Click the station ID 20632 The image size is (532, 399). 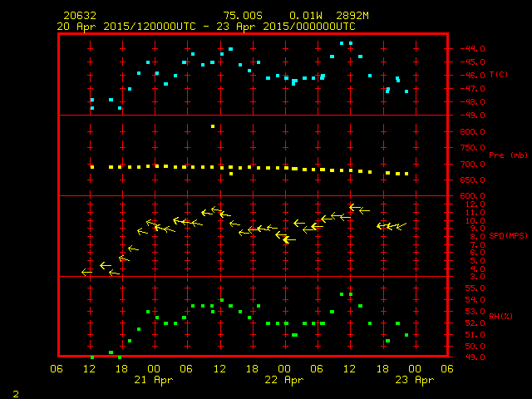pos(80,16)
